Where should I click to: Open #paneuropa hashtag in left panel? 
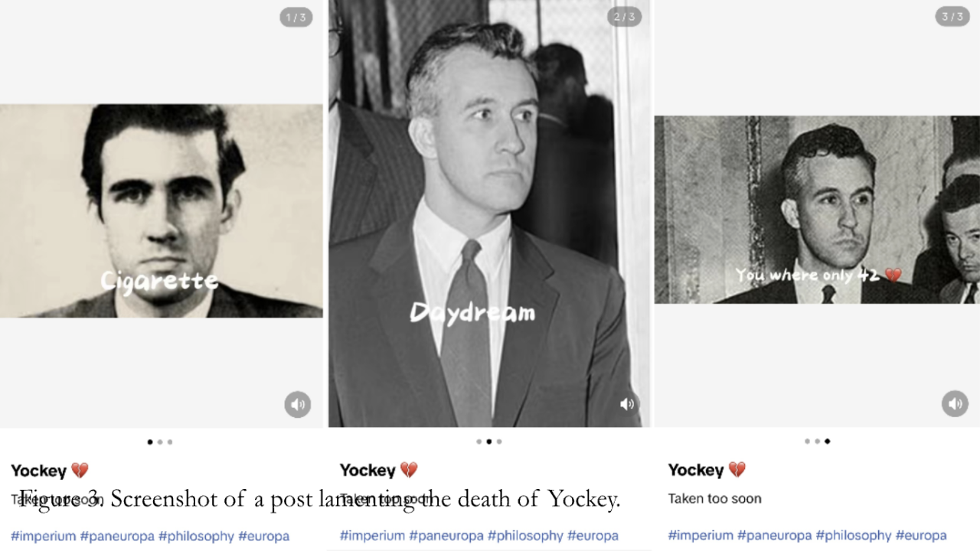(x=117, y=536)
